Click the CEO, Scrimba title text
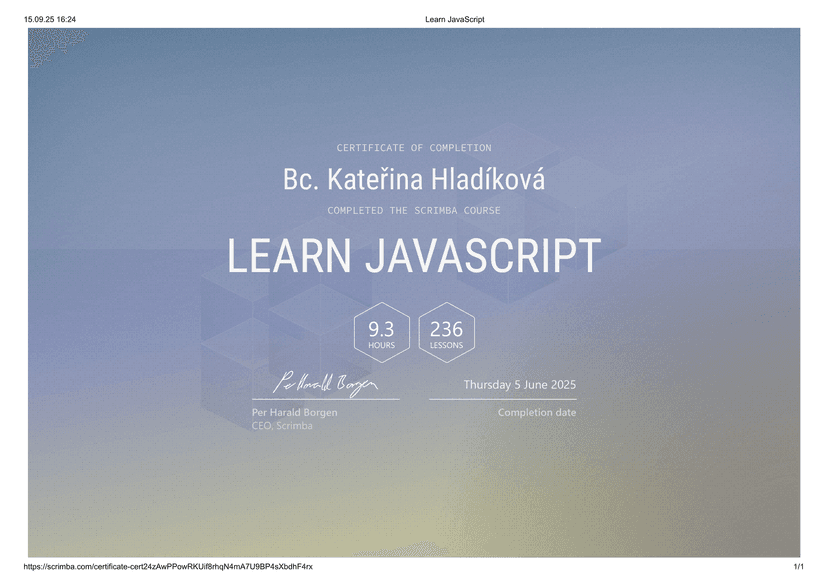Image resolution: width=828 pixels, height=585 pixels. coord(281,425)
